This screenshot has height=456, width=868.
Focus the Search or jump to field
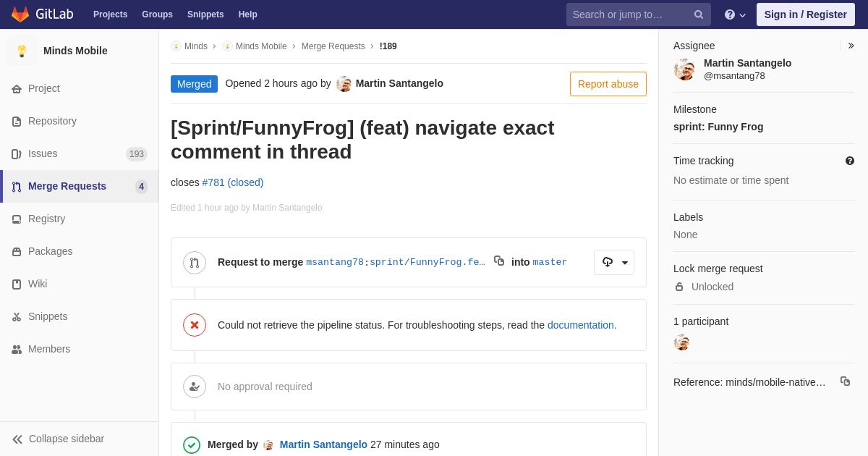click(628, 14)
